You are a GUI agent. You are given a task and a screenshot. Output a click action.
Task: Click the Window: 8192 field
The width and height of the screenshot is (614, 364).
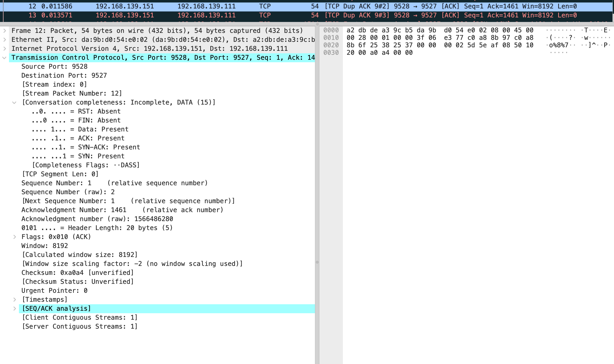point(45,246)
